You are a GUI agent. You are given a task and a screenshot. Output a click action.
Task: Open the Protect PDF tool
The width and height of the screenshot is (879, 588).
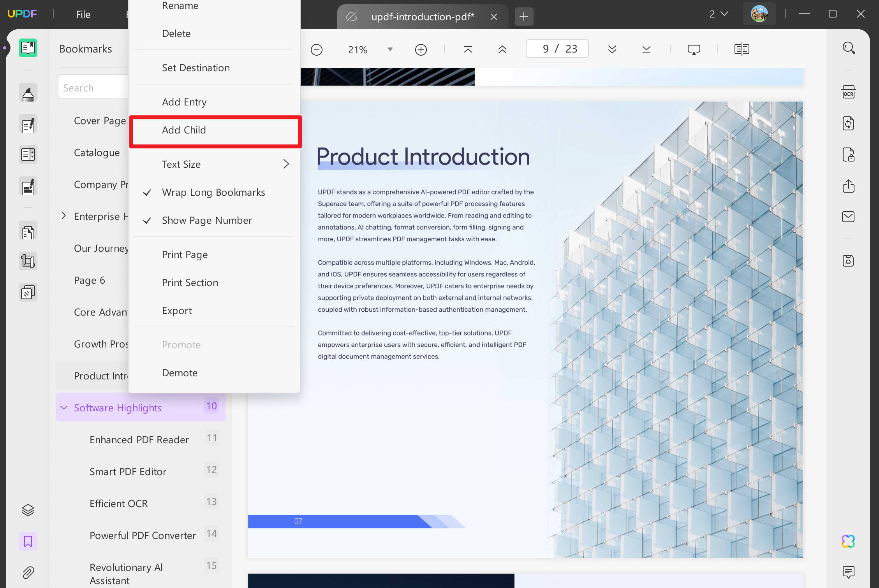tap(848, 154)
